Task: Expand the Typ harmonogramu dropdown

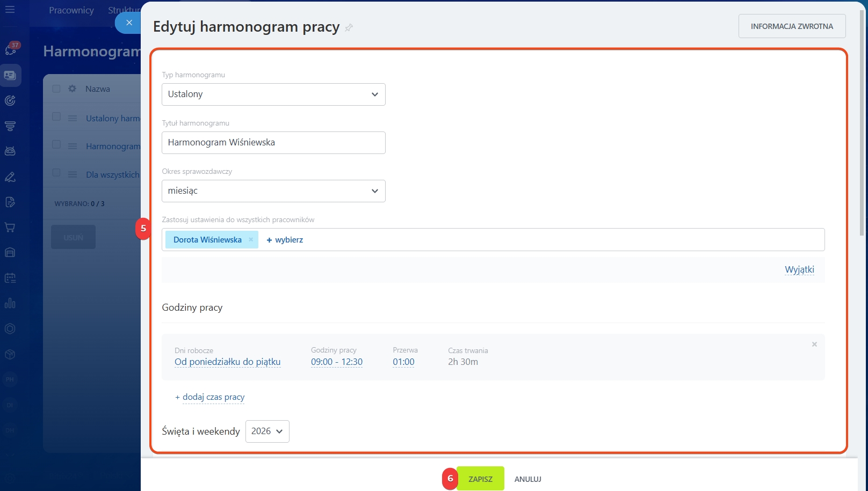Action: (x=273, y=94)
